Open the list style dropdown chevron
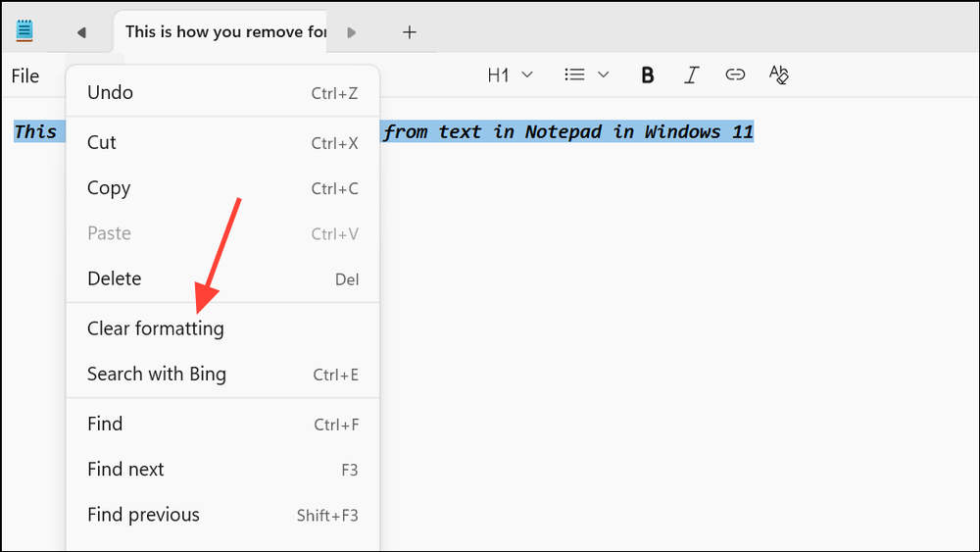Image resolution: width=980 pixels, height=552 pixels. (x=603, y=75)
